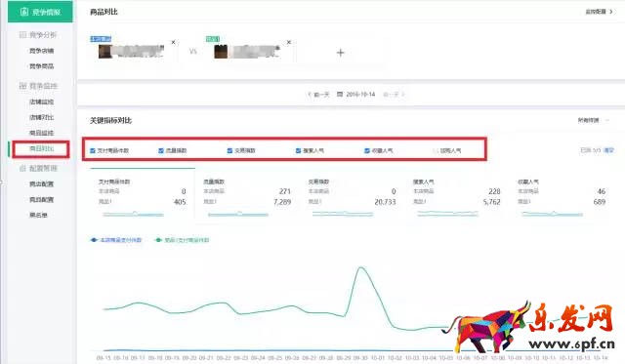Select 商品对比 in the sidebar
This screenshot has height=364, width=625.
point(41,148)
